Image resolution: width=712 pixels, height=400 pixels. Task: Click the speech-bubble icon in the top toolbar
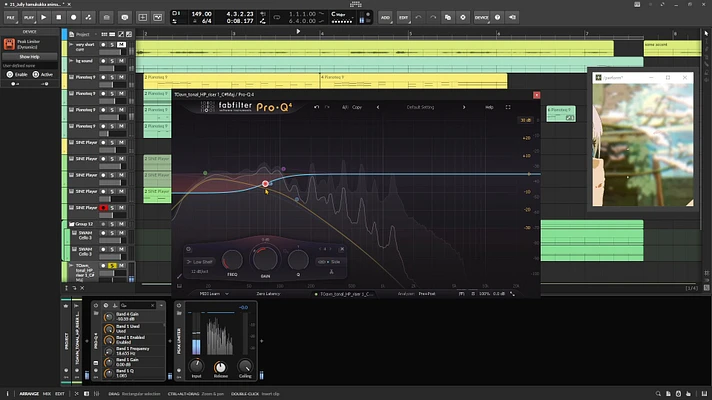tap(125, 17)
